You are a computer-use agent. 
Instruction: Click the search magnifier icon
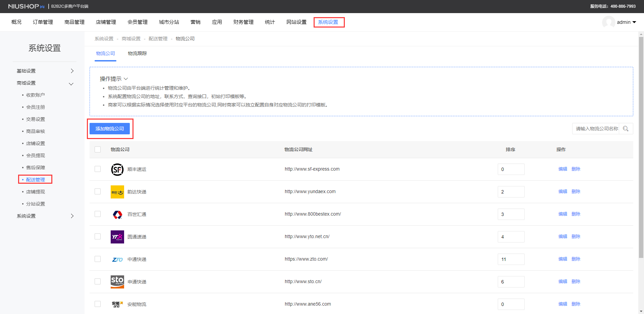(x=626, y=129)
